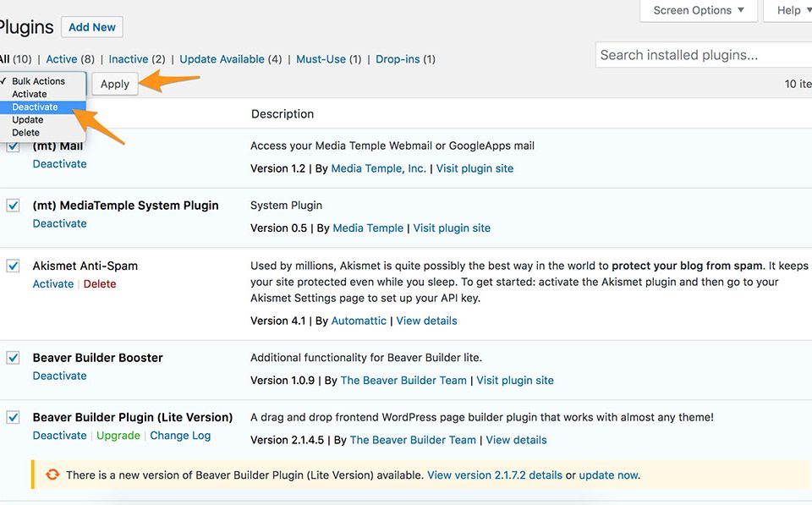
Task: Click the Apply button
Action: pos(114,84)
